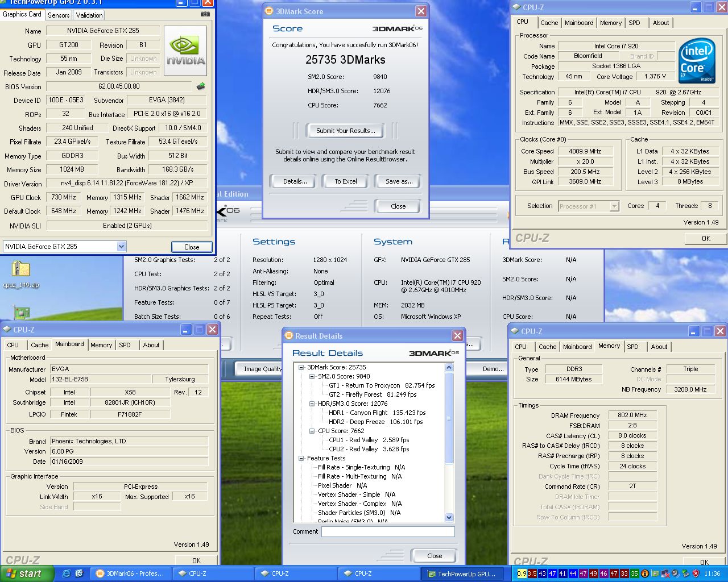Switch to the Sensors tab in GPU-Z
This screenshot has width=728, height=582.
tap(59, 15)
